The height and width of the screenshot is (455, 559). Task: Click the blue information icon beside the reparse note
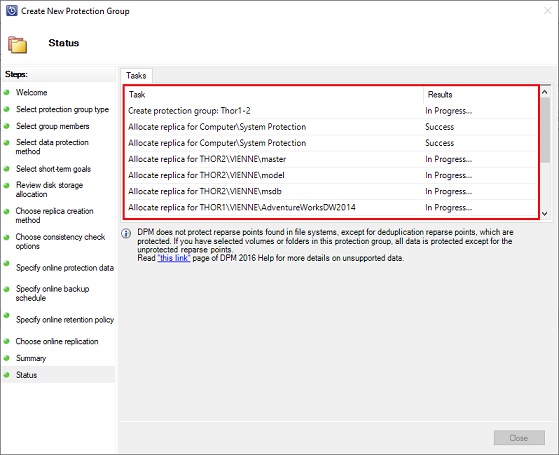(126, 234)
